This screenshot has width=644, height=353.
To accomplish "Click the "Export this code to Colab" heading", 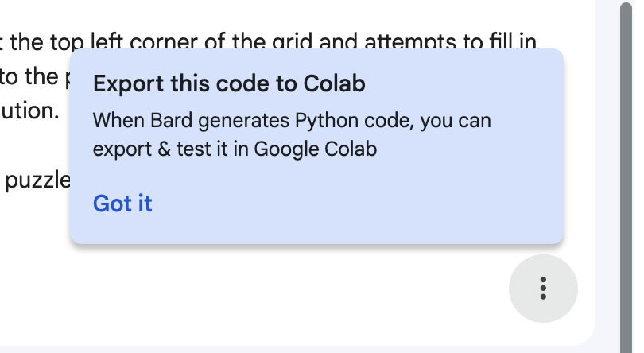I will 229,84.
